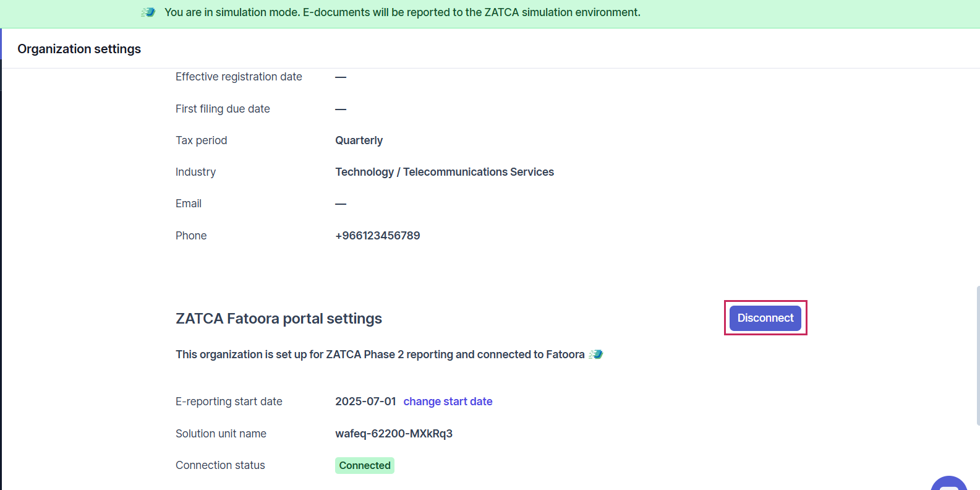The height and width of the screenshot is (490, 980).
Task: Click the ZATCA Phase 2 reporting description text
Action: 380,355
